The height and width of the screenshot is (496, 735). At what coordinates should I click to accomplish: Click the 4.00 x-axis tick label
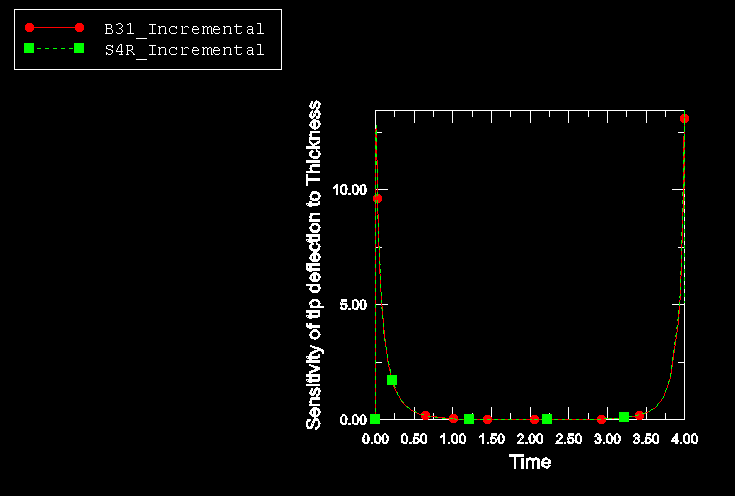point(685,439)
